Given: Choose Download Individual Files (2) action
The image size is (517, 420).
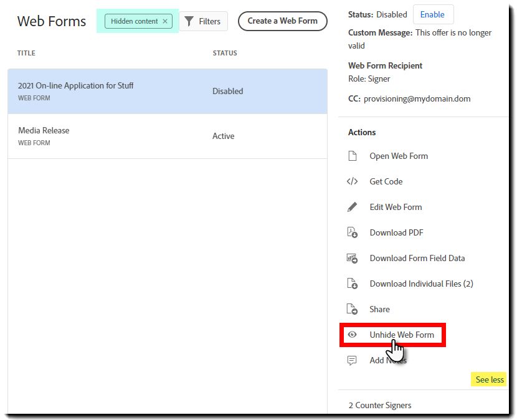Looking at the screenshot, I should pos(421,284).
